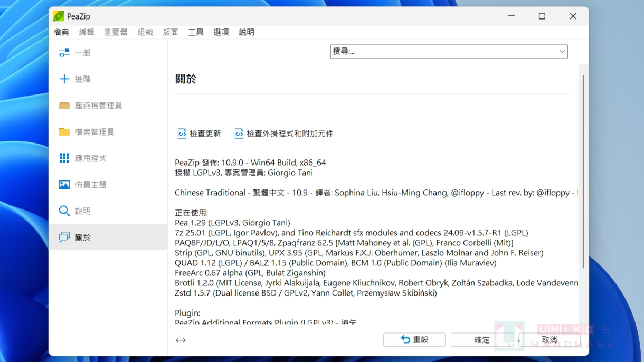This screenshot has width=644, height=362.
Task: Open the 說明 menu in menu bar
Action: coord(247,32)
